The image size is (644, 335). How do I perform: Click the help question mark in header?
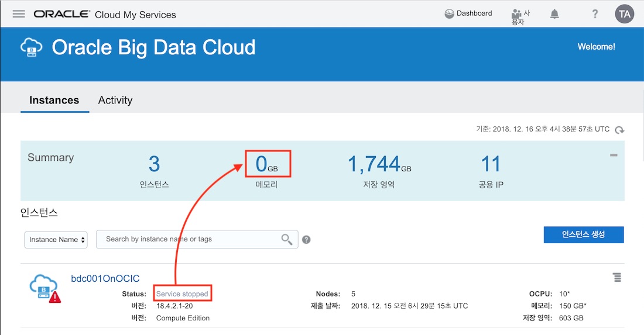tap(595, 14)
